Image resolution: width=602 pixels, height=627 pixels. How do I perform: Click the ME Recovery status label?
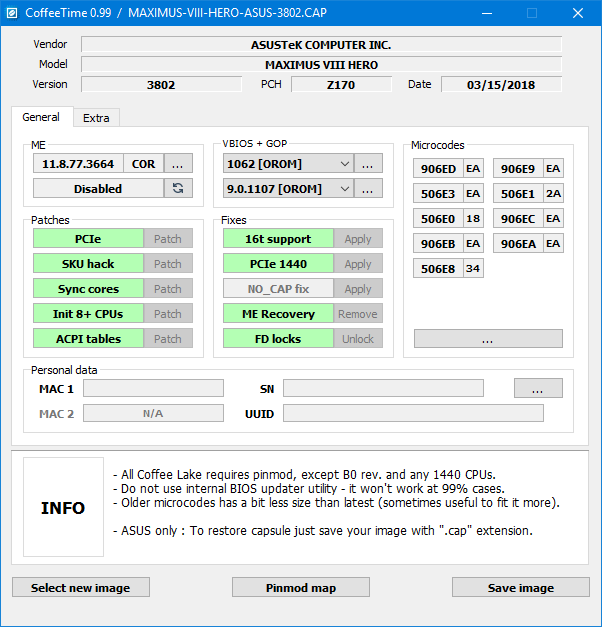pyautogui.click(x=278, y=314)
